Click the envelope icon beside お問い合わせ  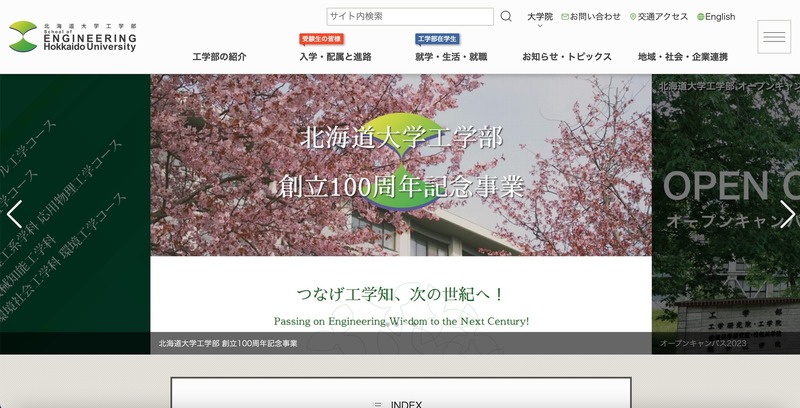tap(565, 17)
